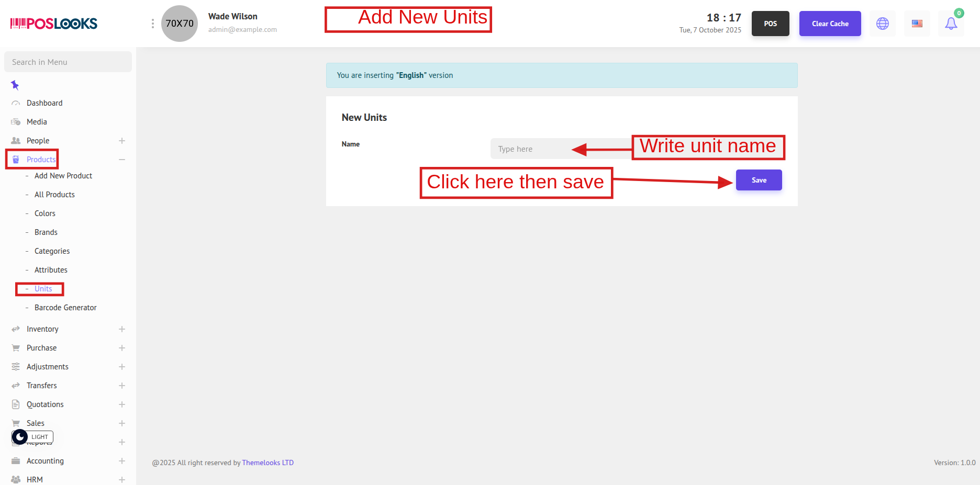Image resolution: width=980 pixels, height=485 pixels.
Task: Toggle the LIGHT theme switch
Action: click(x=32, y=437)
